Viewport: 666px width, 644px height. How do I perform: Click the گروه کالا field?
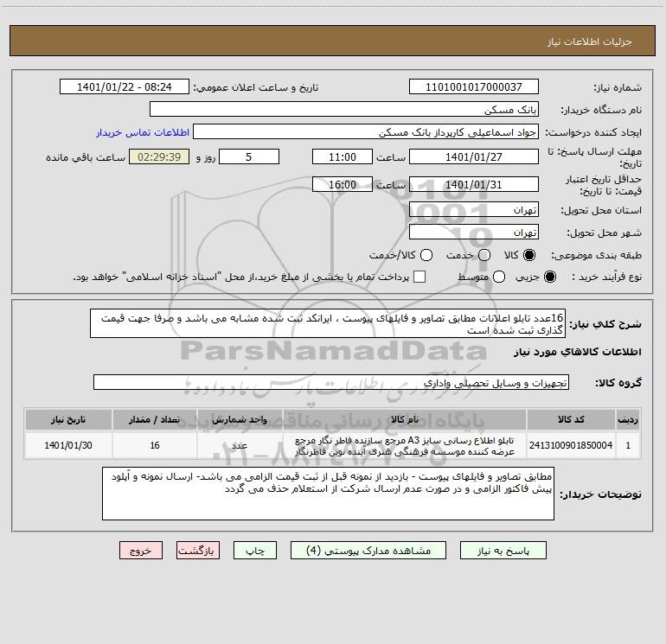pyautogui.click(x=331, y=382)
